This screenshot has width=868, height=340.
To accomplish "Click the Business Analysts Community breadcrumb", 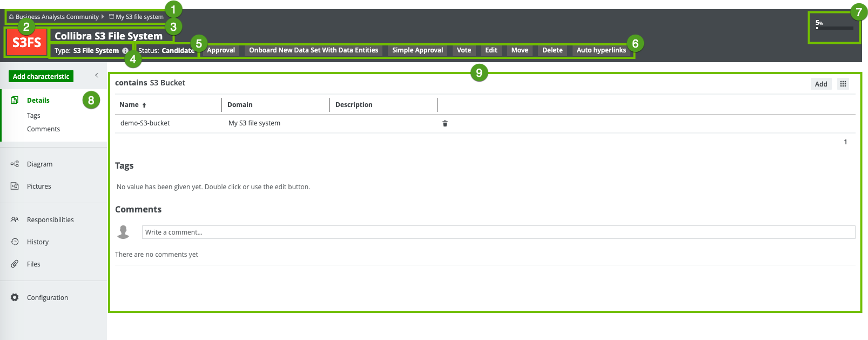I will tap(57, 17).
